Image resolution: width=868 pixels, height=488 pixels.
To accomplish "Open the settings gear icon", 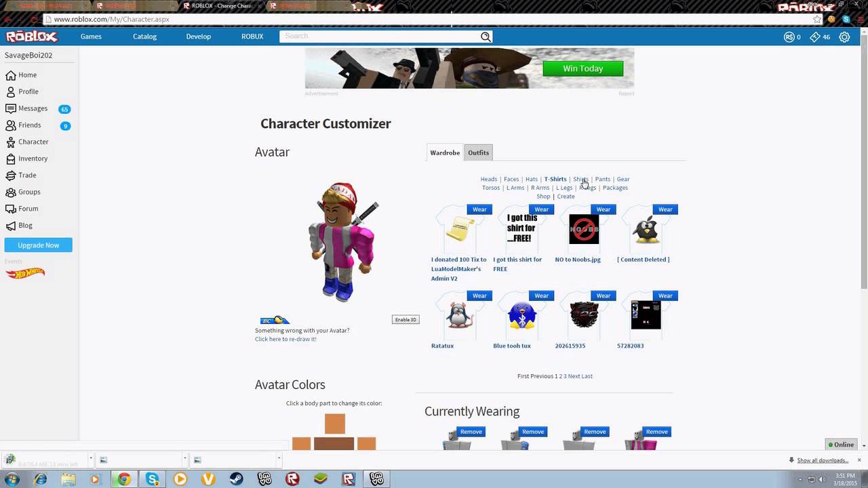I will pos(844,37).
